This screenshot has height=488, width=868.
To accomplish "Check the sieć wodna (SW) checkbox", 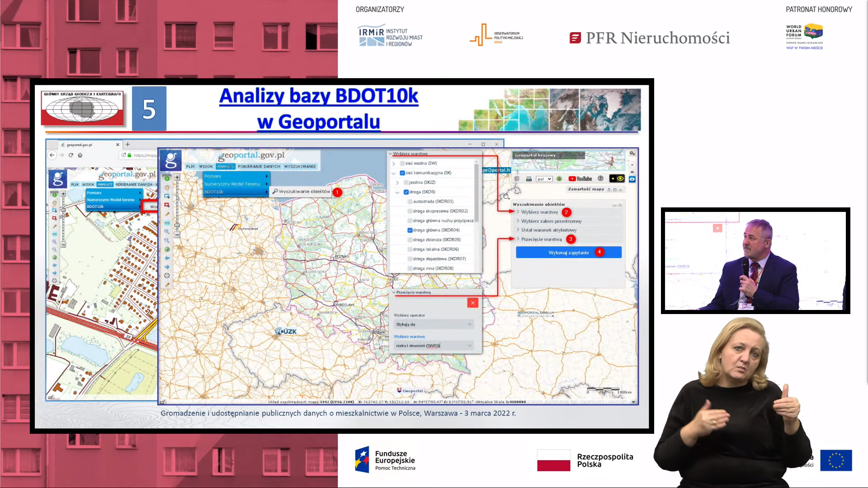I will (402, 163).
